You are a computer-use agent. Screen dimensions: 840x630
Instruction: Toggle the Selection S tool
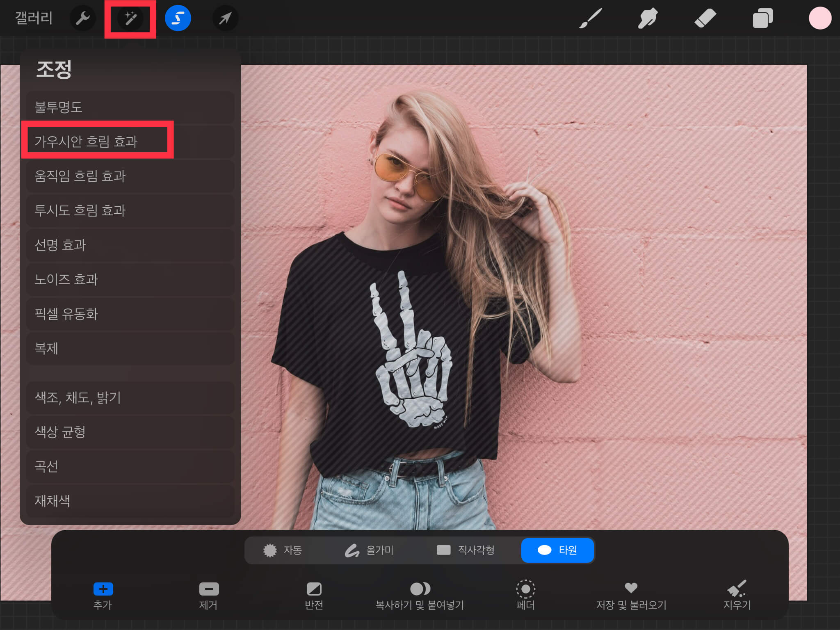[178, 18]
